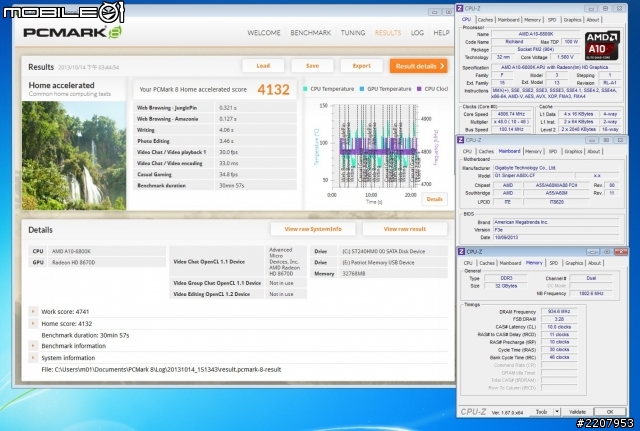Screen dimensions: 640x431
Task: Open the LOG page
Action: (417, 33)
